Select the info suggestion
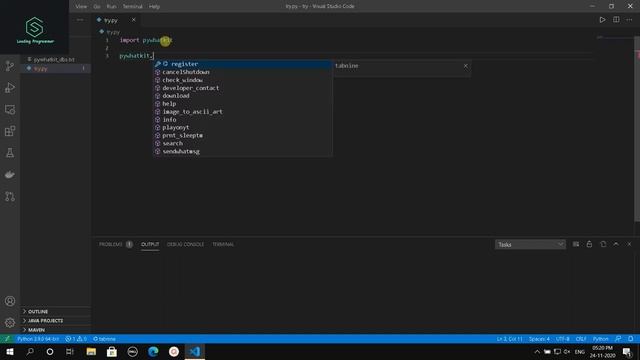The image size is (640, 360). pyautogui.click(x=243, y=120)
